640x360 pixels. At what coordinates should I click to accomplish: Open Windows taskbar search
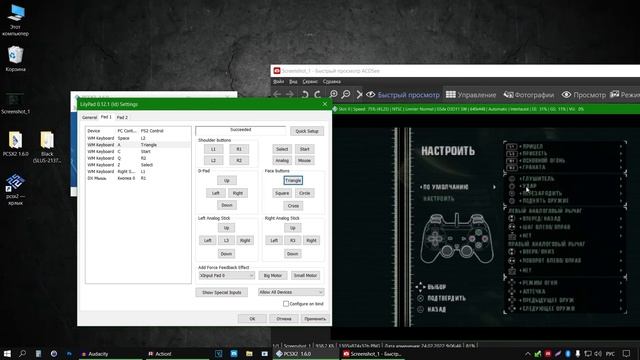(22, 353)
